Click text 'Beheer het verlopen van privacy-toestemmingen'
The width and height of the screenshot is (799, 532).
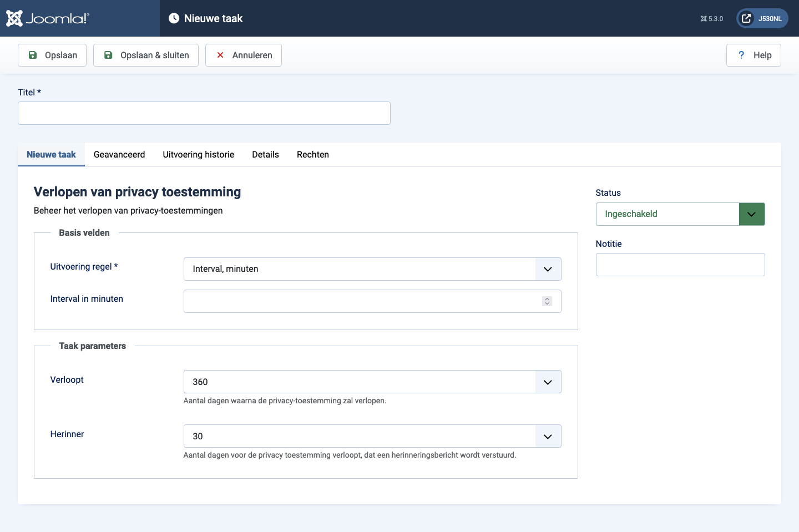(x=128, y=210)
